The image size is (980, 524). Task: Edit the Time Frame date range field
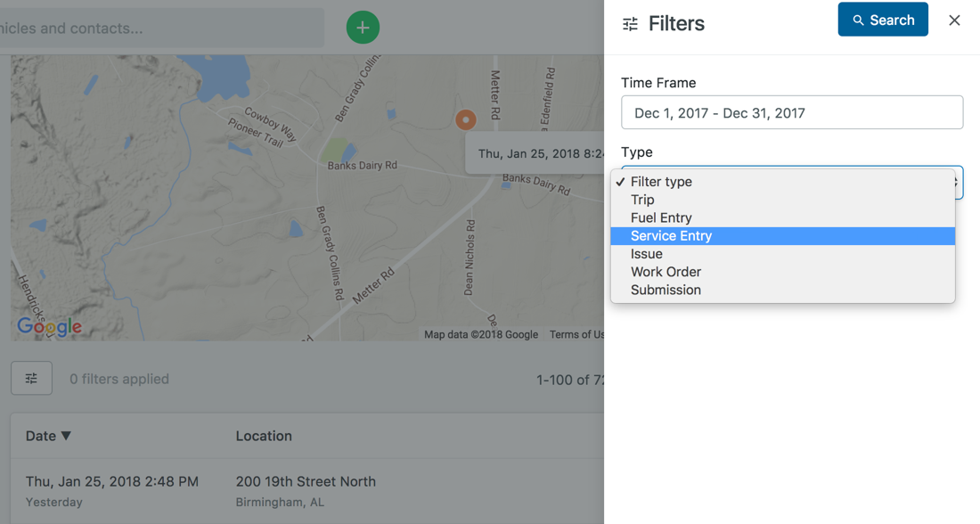click(x=791, y=113)
